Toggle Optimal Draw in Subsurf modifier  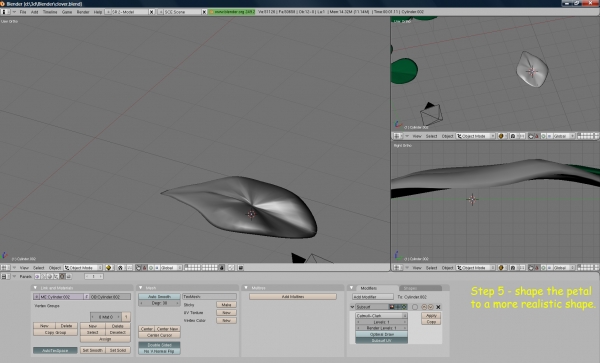(x=382, y=334)
